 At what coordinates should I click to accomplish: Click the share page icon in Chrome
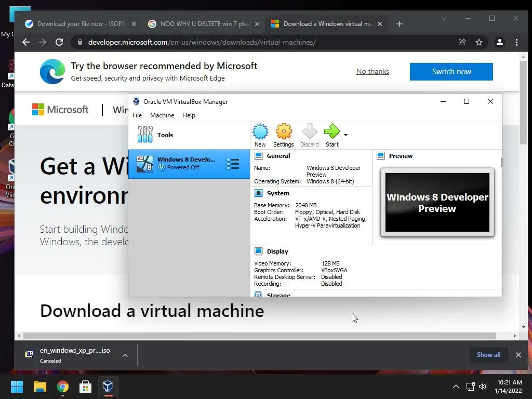point(462,42)
